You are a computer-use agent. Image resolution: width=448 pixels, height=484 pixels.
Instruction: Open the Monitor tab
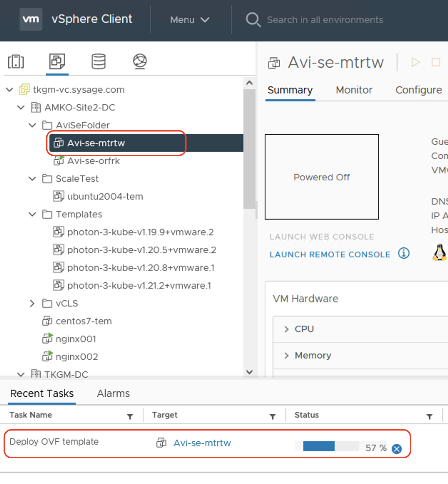(x=354, y=90)
